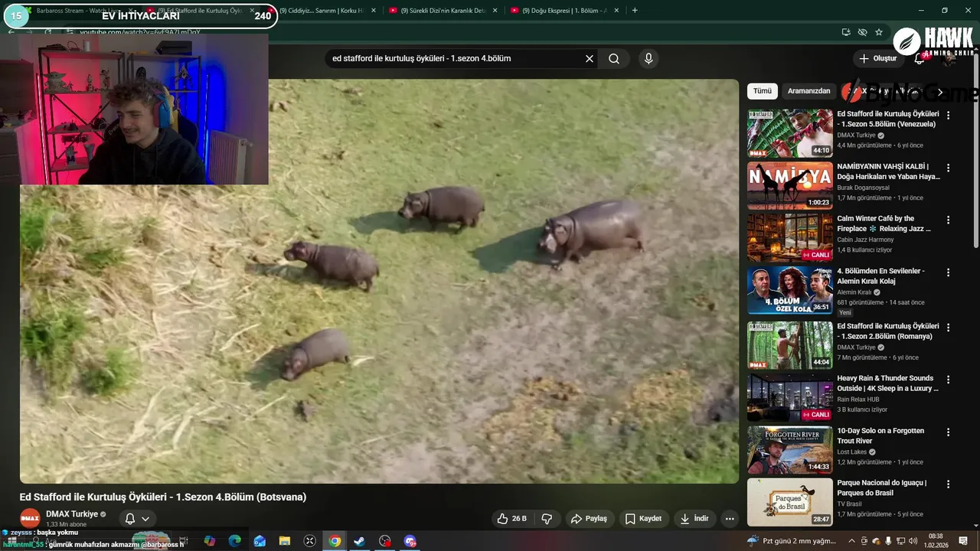Open the Xbox app taskbar icon

309,541
